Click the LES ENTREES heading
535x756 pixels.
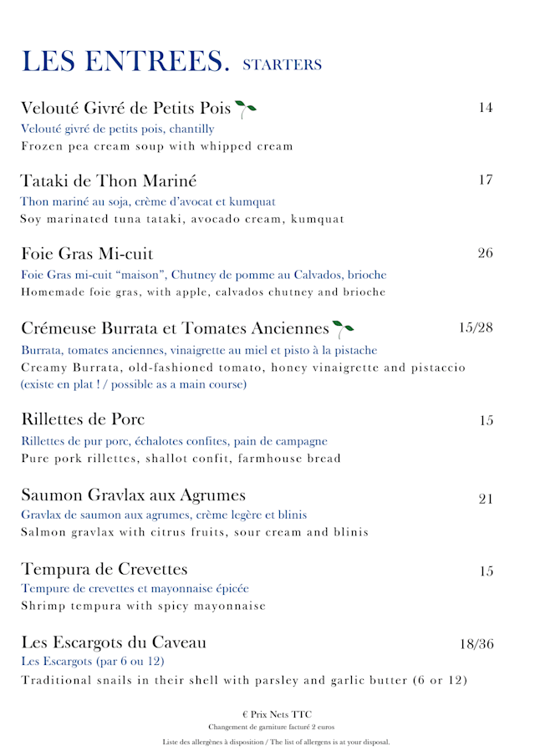pyautogui.click(x=125, y=62)
